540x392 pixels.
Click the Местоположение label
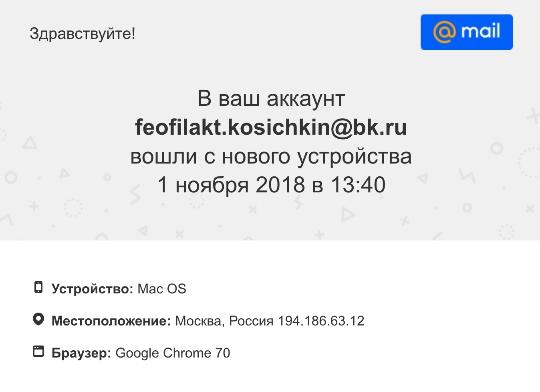click(x=111, y=321)
